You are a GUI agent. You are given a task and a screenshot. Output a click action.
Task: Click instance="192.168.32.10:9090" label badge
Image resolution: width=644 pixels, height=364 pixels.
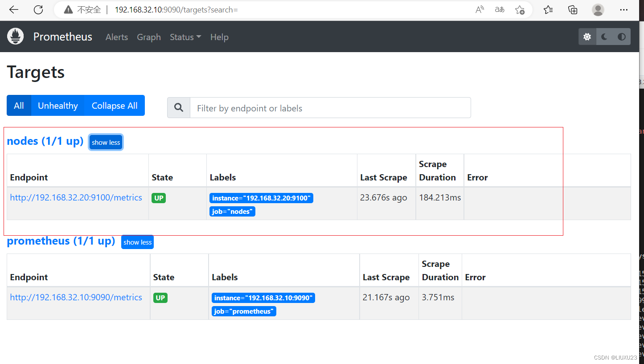pyautogui.click(x=263, y=298)
